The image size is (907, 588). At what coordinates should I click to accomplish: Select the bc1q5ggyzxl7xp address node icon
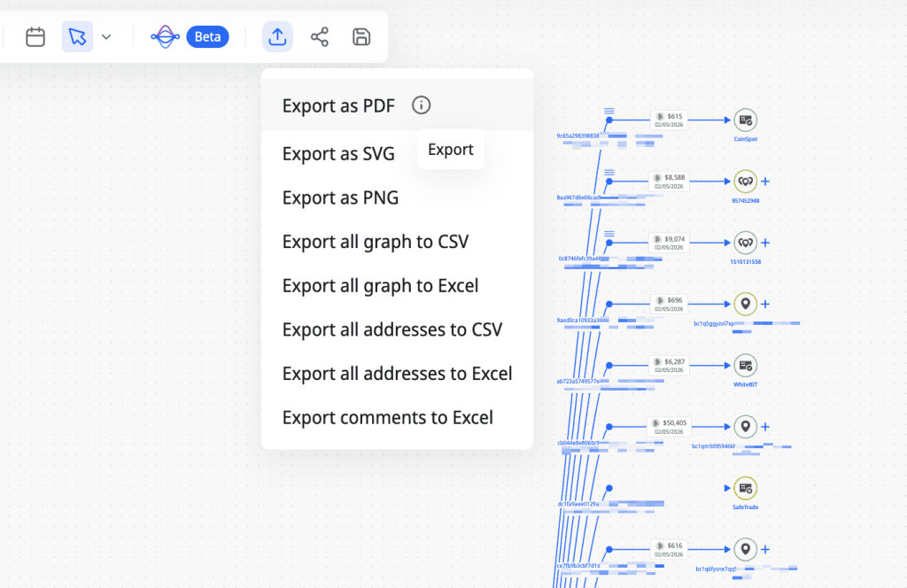tap(746, 304)
